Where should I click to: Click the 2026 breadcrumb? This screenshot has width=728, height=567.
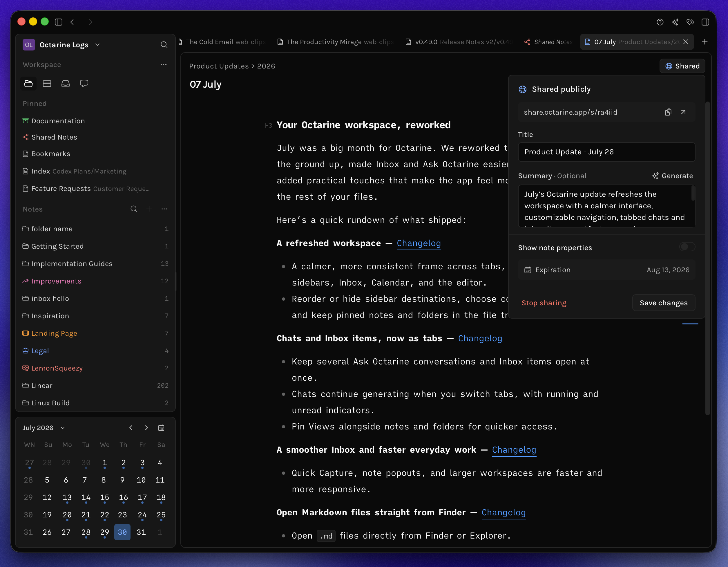(x=266, y=66)
